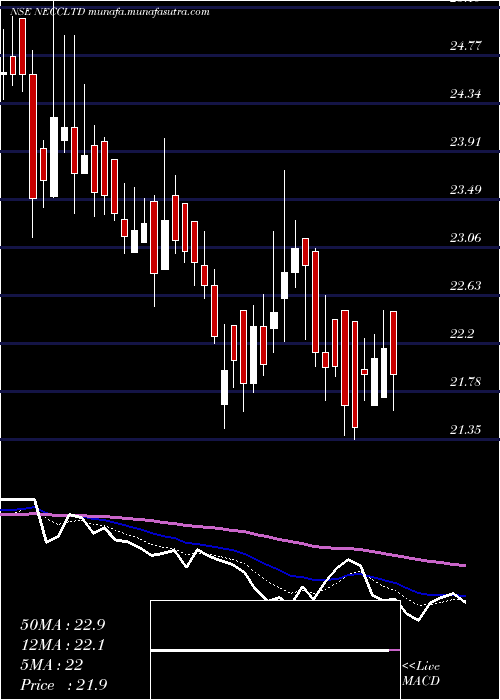Click the 24.77 price axis label
The image size is (500, 700).
466,45
